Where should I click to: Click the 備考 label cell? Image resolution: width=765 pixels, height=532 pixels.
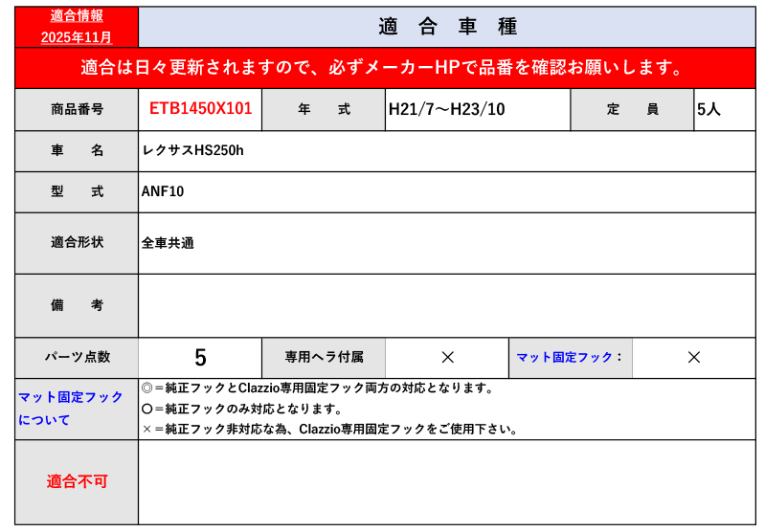(77, 305)
